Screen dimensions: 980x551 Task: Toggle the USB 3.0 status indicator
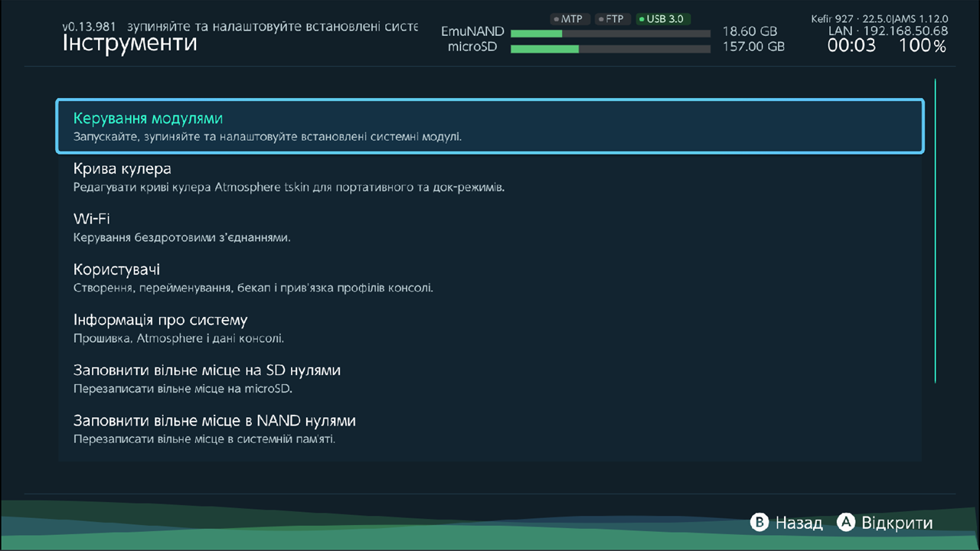[x=663, y=19]
